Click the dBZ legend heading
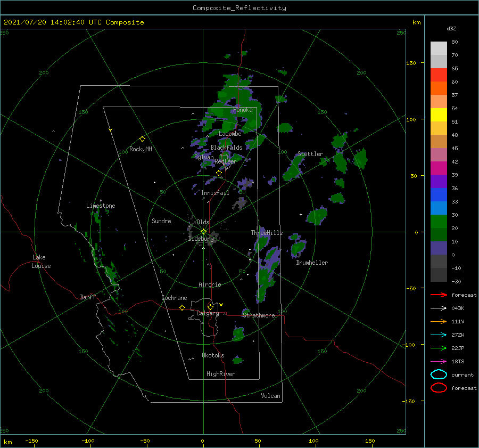 click(451, 28)
